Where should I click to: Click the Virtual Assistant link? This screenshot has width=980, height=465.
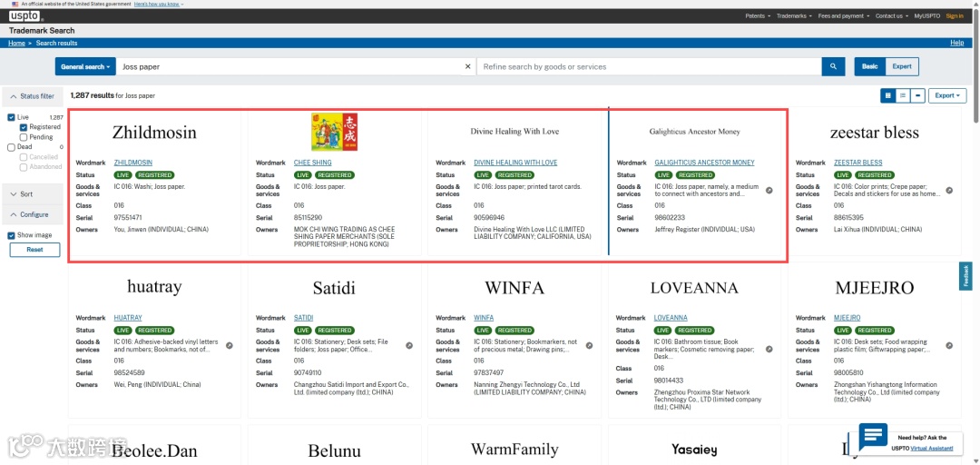932,449
